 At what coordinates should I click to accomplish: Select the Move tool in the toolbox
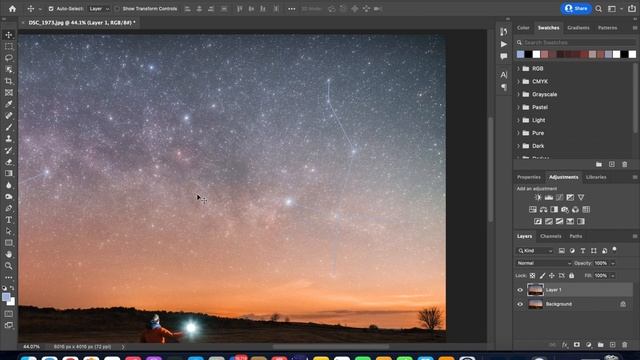(9, 35)
